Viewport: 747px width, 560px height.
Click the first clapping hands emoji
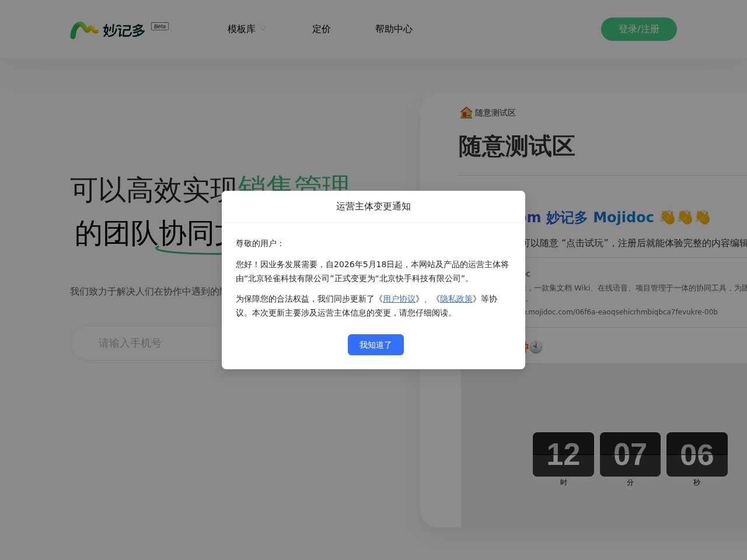[x=668, y=218]
